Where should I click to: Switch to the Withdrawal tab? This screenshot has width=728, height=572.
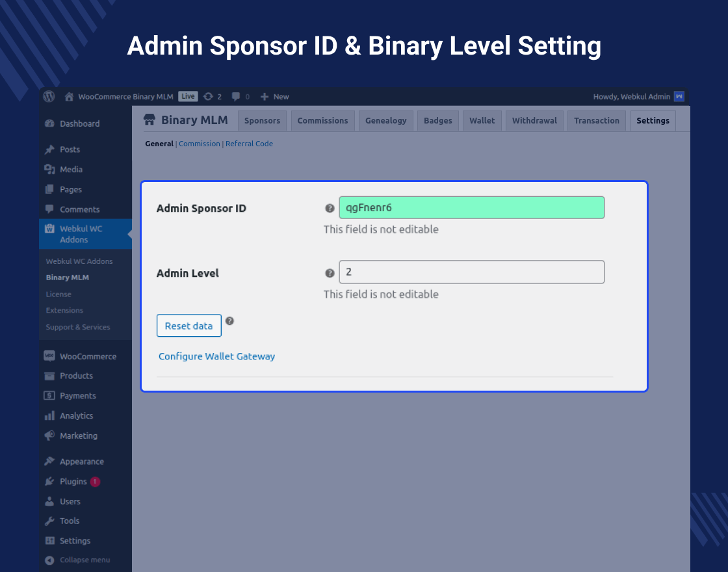point(534,121)
